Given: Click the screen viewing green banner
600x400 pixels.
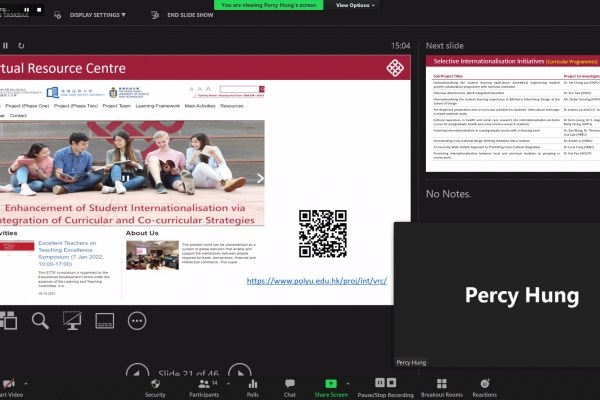Looking at the screenshot, I should [x=269, y=5].
